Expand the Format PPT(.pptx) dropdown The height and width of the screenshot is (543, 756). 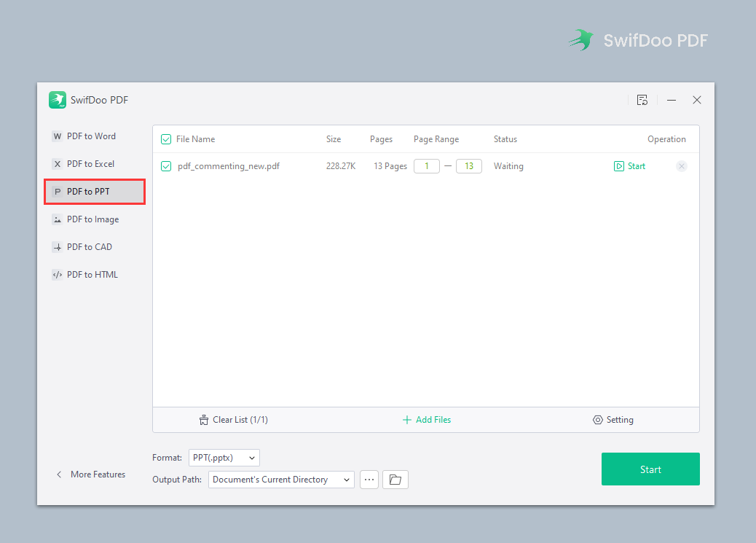tap(224, 458)
